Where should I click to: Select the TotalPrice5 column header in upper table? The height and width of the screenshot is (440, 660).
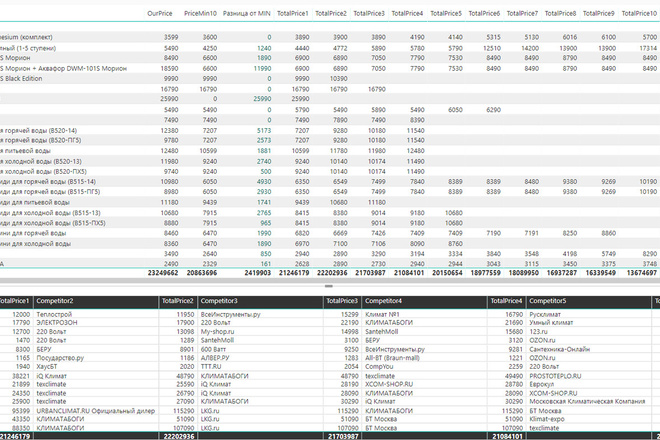click(x=446, y=13)
